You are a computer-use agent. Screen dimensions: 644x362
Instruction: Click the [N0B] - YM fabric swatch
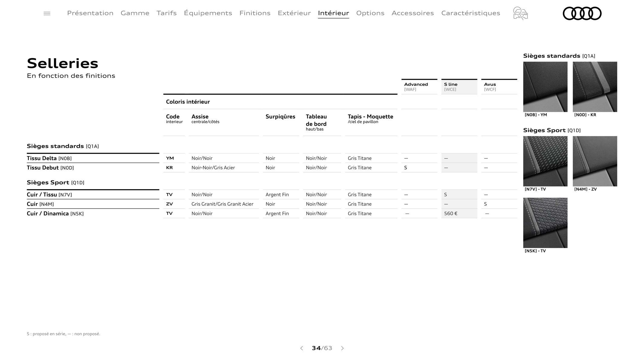point(545,87)
